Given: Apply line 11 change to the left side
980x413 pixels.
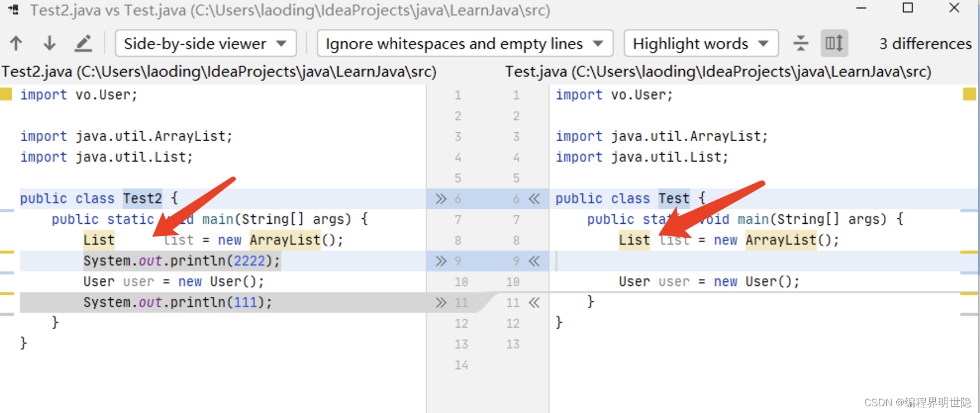Looking at the screenshot, I should pyautogui.click(x=535, y=302).
